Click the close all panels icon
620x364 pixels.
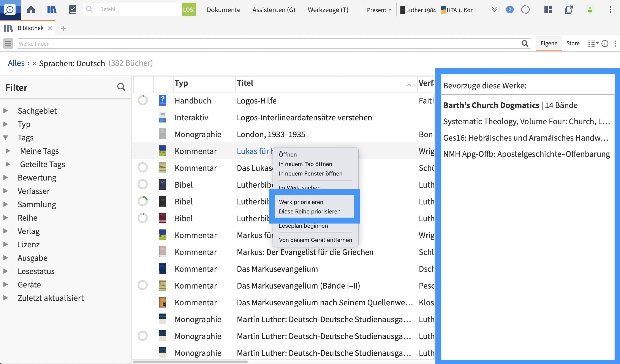(x=569, y=9)
